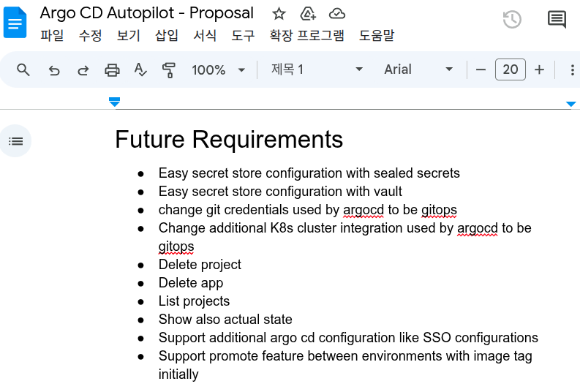Check the cloud saved status icon
The width and height of the screenshot is (580, 392).
(x=337, y=14)
